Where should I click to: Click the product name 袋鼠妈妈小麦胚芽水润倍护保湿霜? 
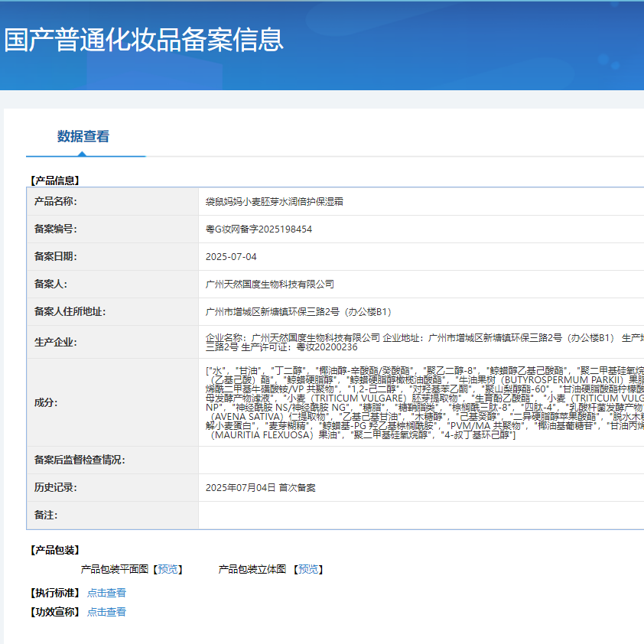[x=275, y=202]
